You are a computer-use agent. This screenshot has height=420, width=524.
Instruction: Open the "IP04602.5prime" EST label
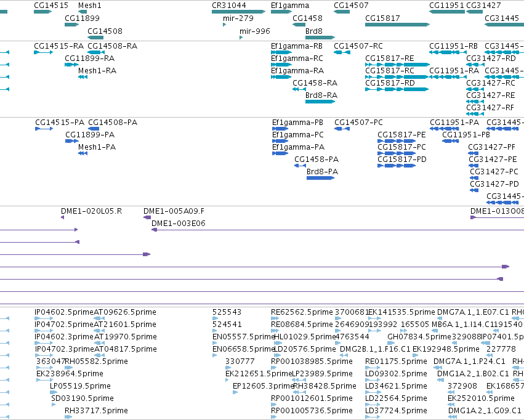point(64,312)
